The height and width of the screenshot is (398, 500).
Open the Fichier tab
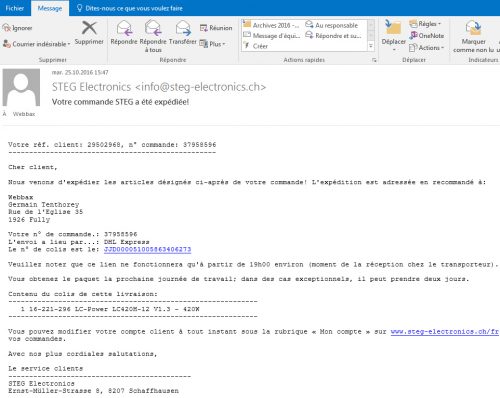(x=15, y=8)
